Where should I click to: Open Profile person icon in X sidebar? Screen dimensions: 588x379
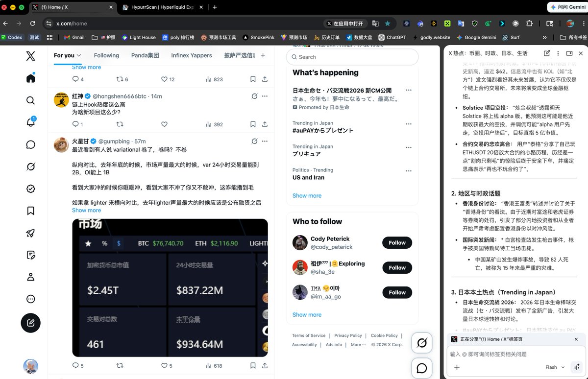[x=30, y=277]
